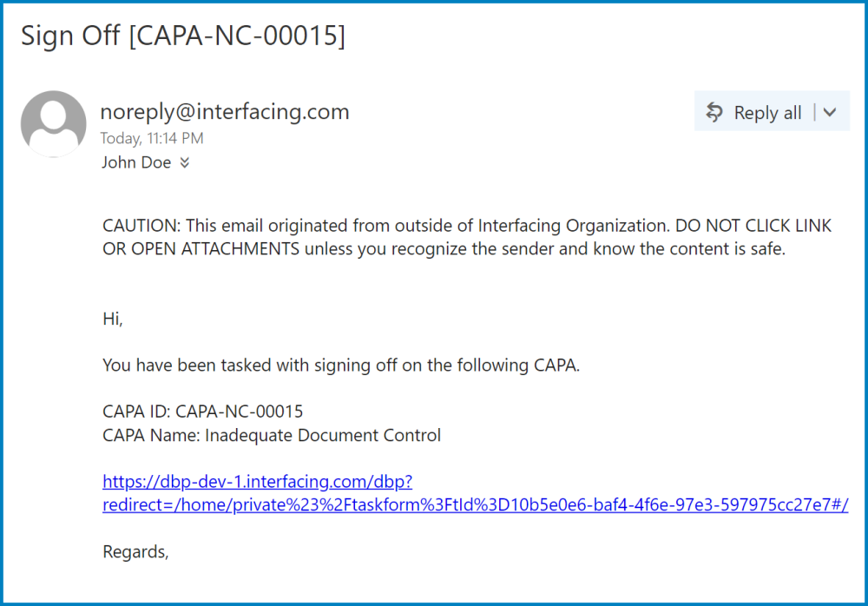The width and height of the screenshot is (868, 606).
Task: Click the "Regards," closing line
Action: point(135,551)
